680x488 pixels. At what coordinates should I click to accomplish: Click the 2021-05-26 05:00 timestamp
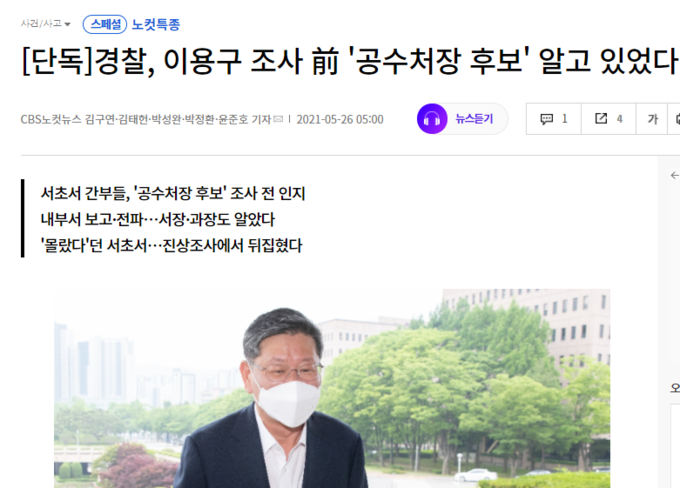coord(340,119)
